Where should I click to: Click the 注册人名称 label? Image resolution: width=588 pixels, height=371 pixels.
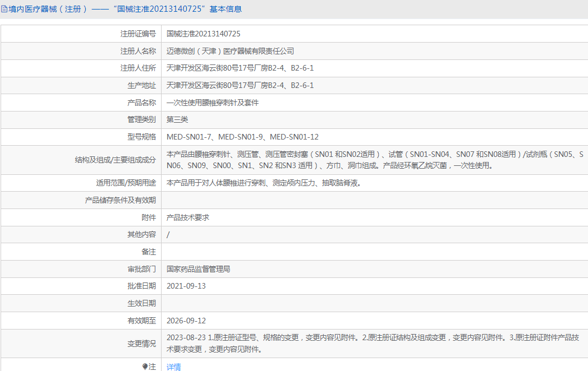(137, 51)
